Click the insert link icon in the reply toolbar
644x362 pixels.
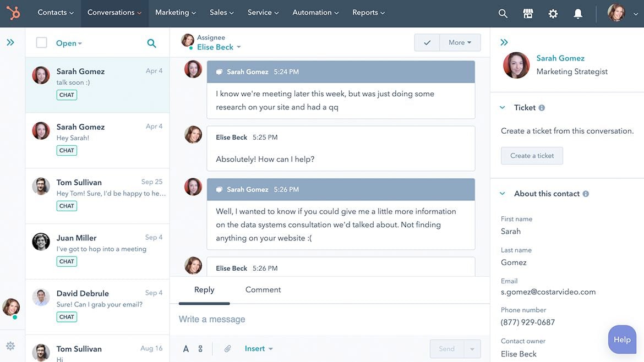(x=200, y=348)
